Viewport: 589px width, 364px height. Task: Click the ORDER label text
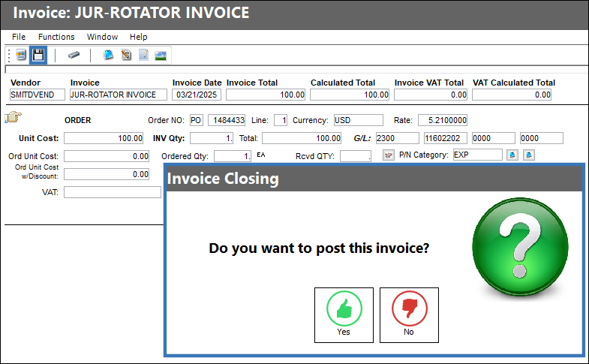[78, 120]
